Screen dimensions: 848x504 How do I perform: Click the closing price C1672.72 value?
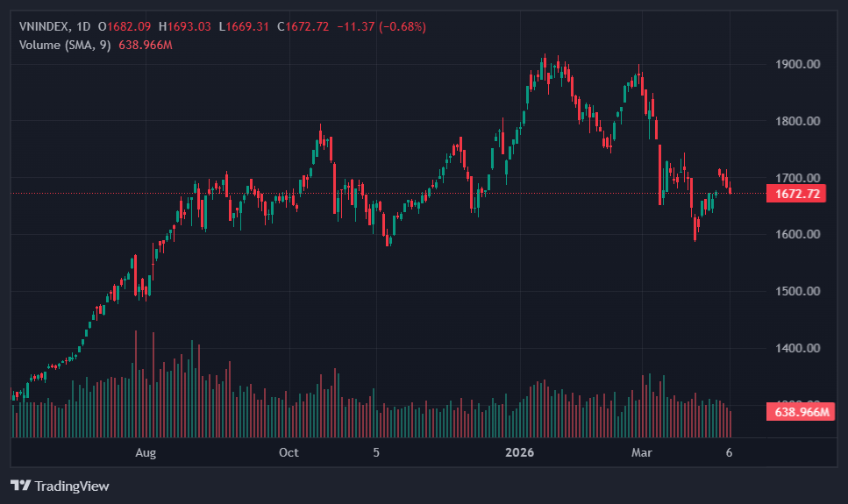coord(303,26)
